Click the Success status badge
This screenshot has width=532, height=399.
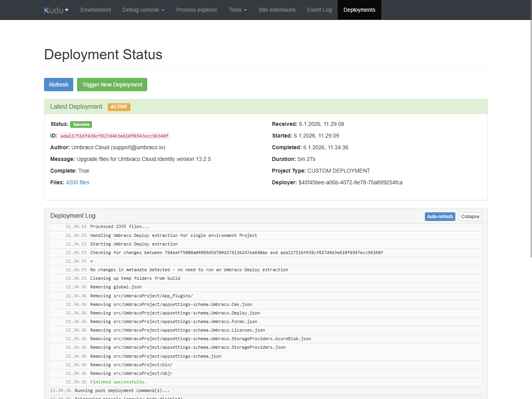tap(81, 124)
